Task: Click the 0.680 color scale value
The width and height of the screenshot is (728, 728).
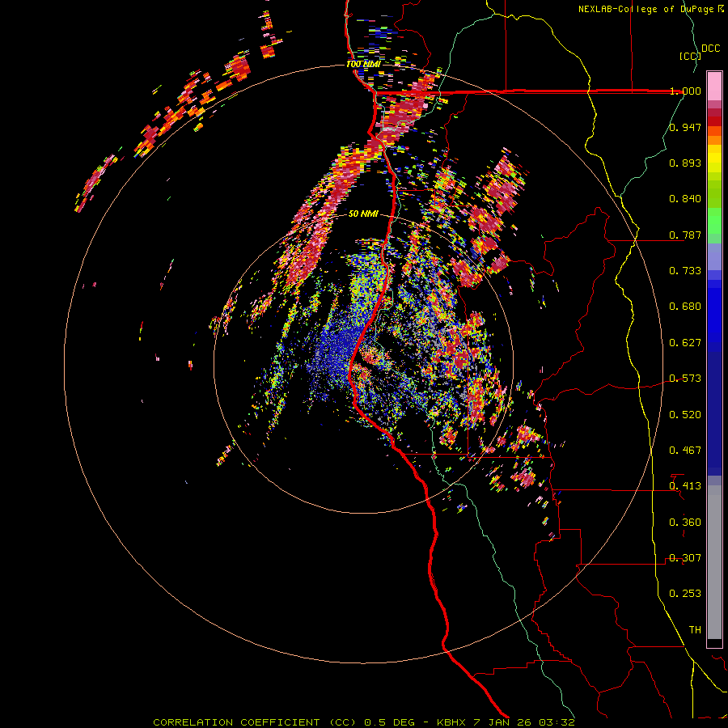Action: pos(685,307)
